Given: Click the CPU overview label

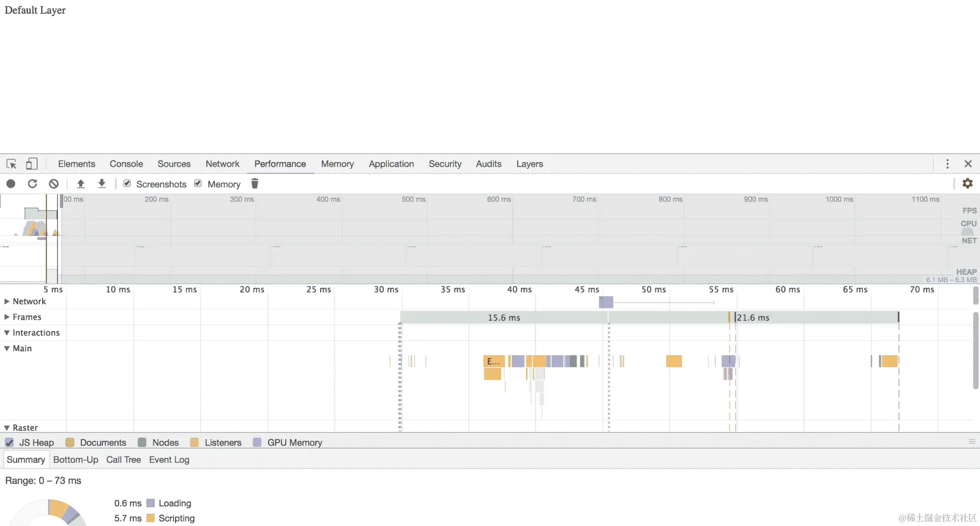Looking at the screenshot, I should coord(968,223).
